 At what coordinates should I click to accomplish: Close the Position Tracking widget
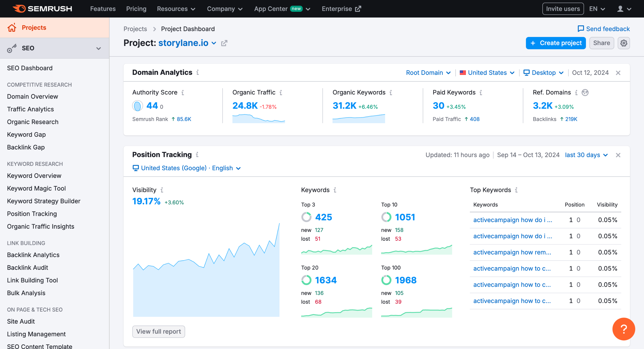618,155
